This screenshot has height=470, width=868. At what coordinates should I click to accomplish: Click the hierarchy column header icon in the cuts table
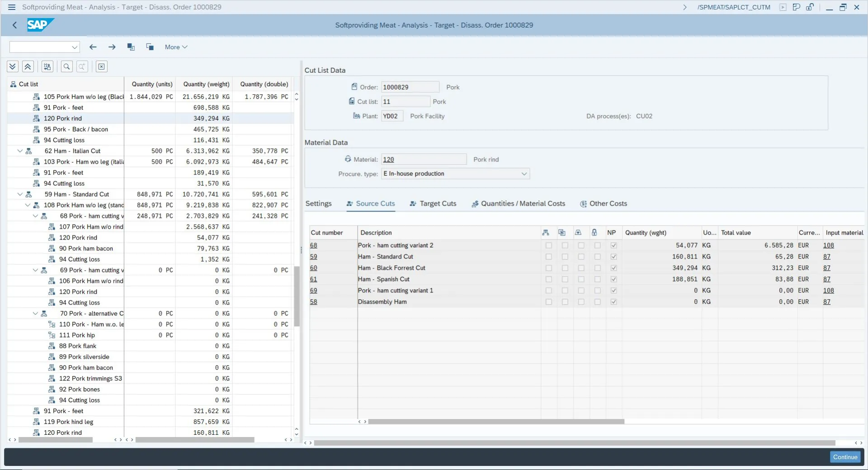[x=546, y=233]
